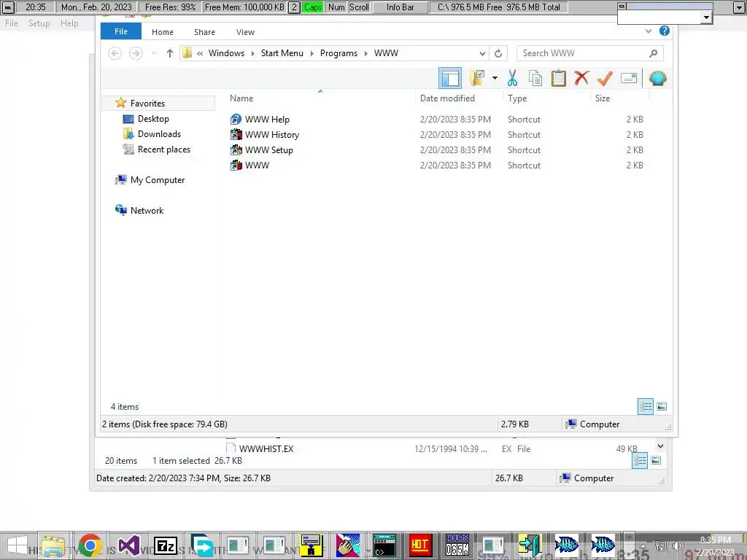Switch to the Share ribbon tab

[204, 32]
